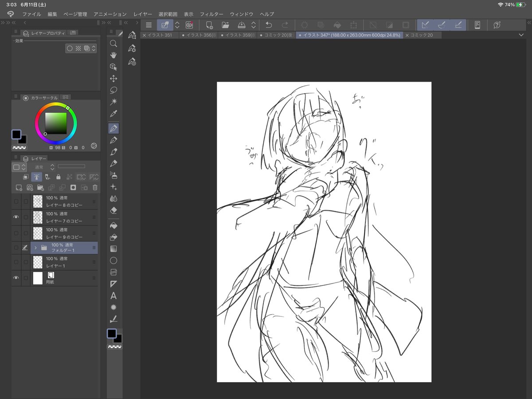Click the smartphone connect icon
532x399 pixels.
pos(477,25)
